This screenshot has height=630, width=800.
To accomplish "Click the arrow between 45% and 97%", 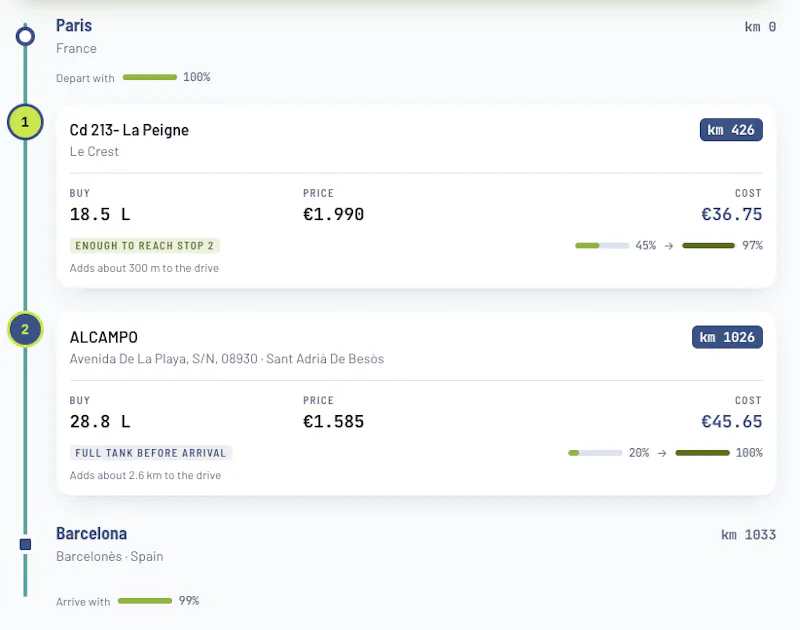I will [x=668, y=246].
